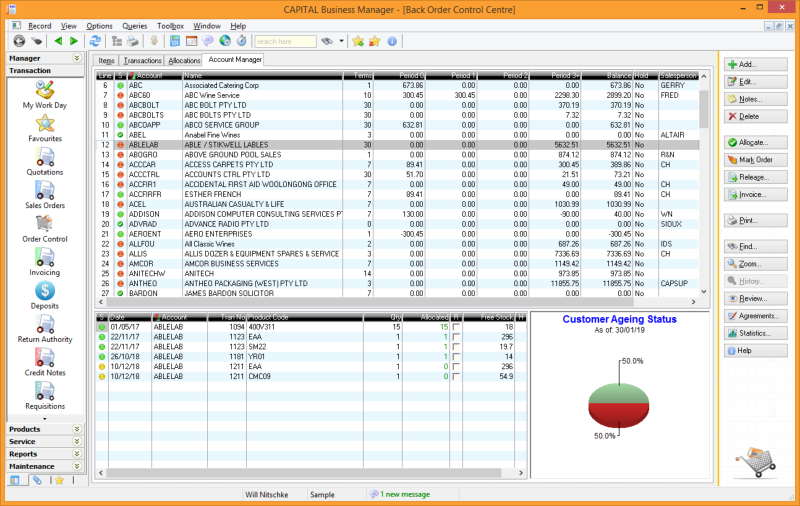Click the Add... button
The height and width of the screenshot is (506, 800).
[x=755, y=65]
